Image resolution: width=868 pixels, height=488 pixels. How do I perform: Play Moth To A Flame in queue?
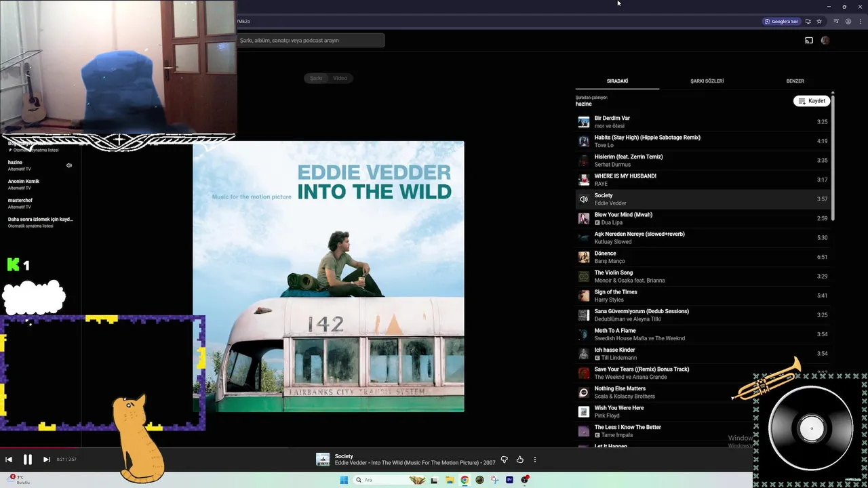tap(702, 334)
